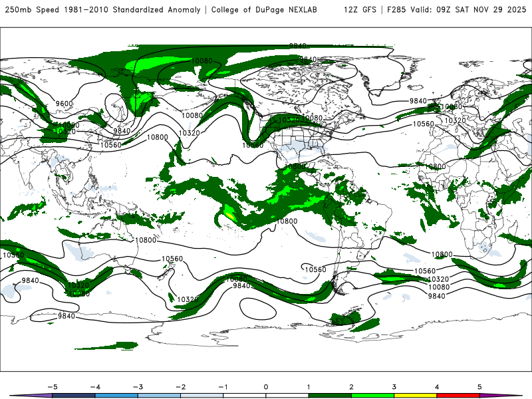Click the colorbar tick label "1"
Image resolution: width=532 pixels, height=399 pixels.
pos(309,387)
